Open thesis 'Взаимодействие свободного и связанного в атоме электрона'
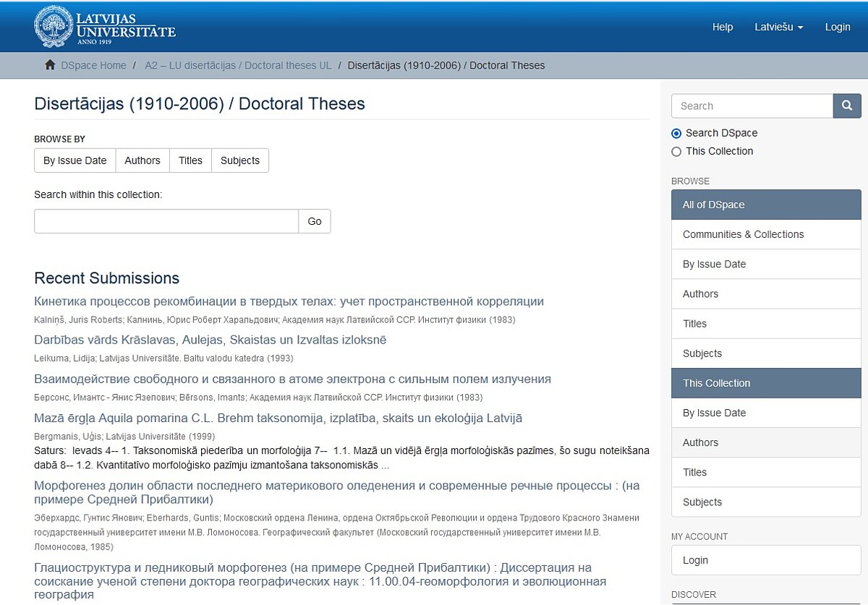868x605 pixels. (x=292, y=379)
